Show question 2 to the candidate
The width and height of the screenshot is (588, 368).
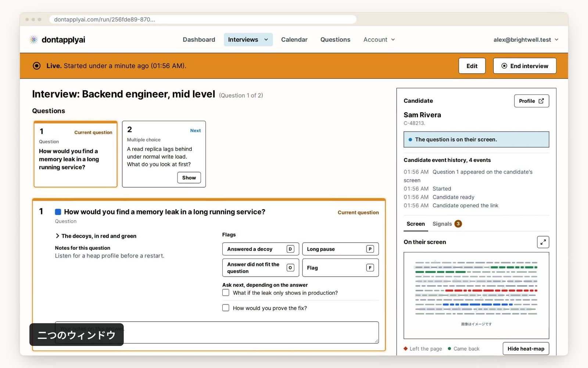[x=189, y=178]
